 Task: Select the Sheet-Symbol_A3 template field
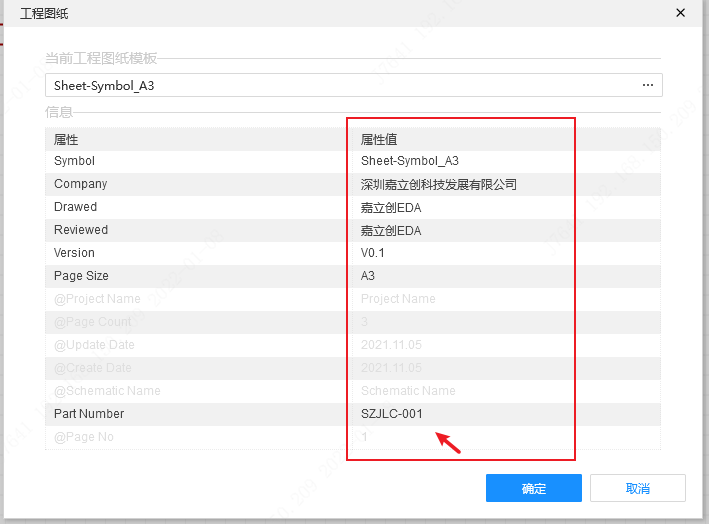click(x=340, y=86)
